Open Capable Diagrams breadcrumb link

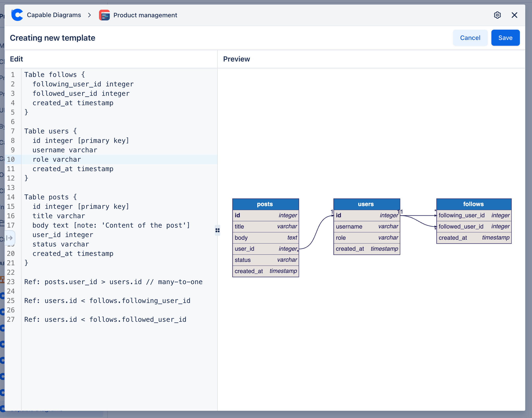pyautogui.click(x=54, y=15)
